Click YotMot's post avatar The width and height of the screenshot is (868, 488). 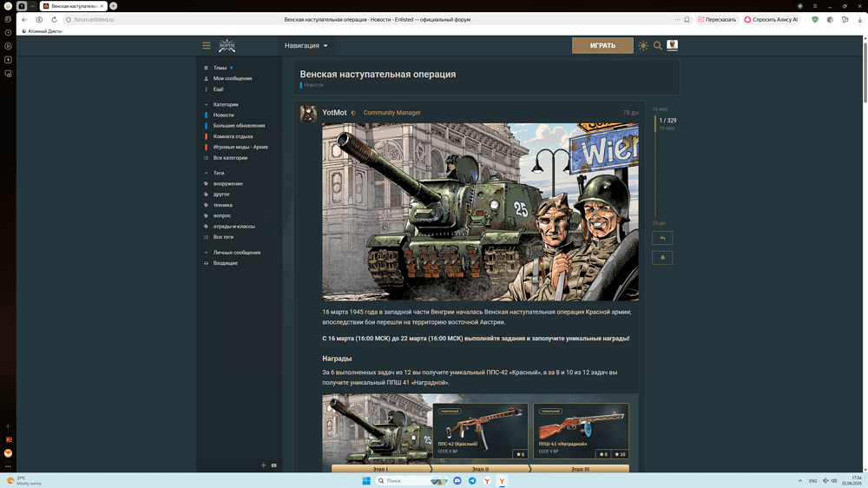[x=308, y=114]
